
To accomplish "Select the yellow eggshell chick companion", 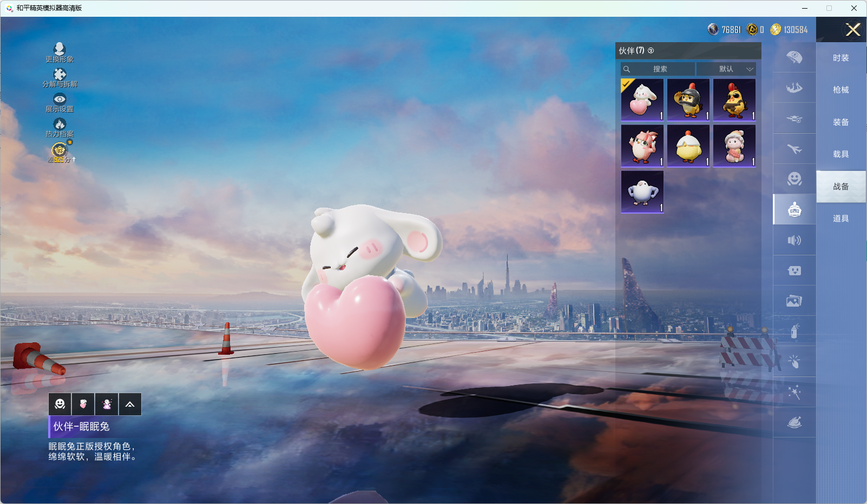I will [x=688, y=146].
